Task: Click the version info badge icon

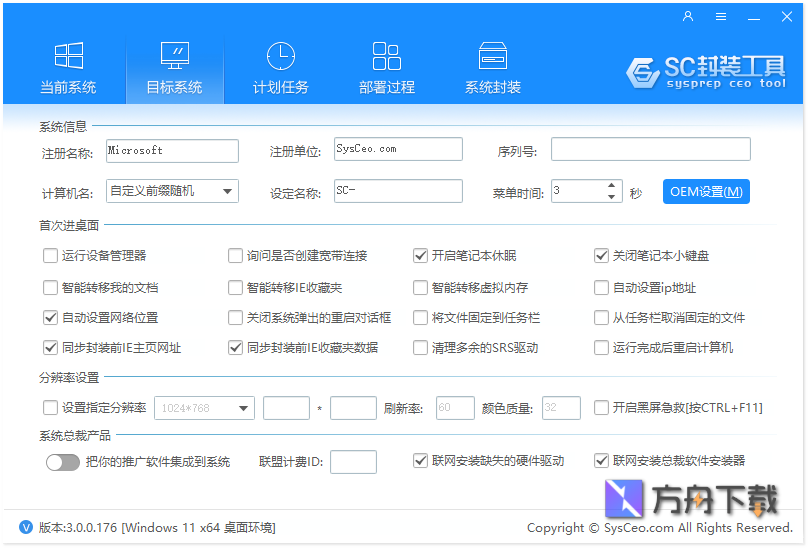Action: pyautogui.click(x=26, y=527)
